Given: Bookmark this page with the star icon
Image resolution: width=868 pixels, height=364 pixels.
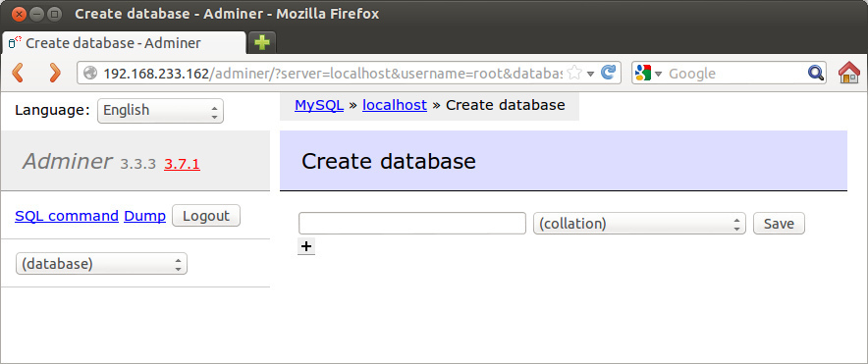Looking at the screenshot, I should (575, 73).
